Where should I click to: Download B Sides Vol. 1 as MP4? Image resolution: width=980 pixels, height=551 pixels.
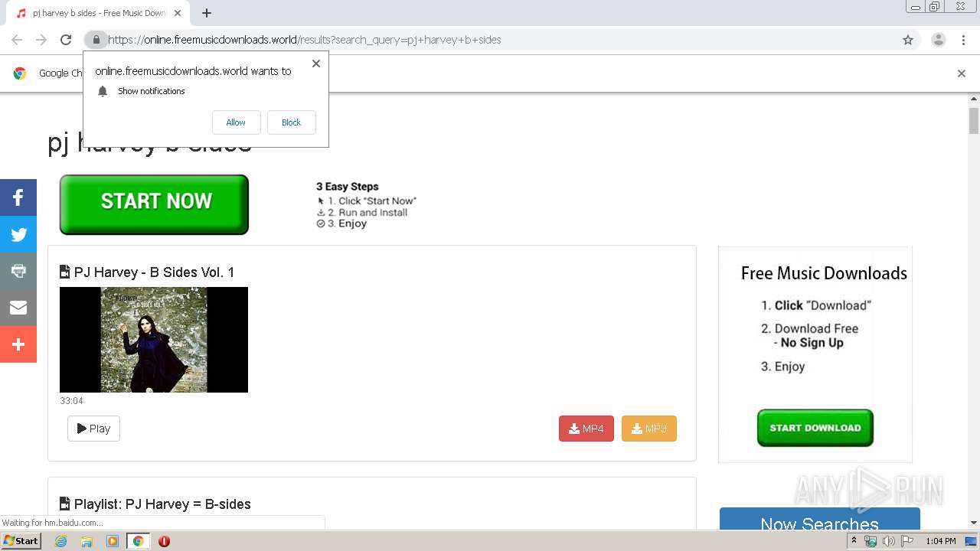(x=586, y=429)
